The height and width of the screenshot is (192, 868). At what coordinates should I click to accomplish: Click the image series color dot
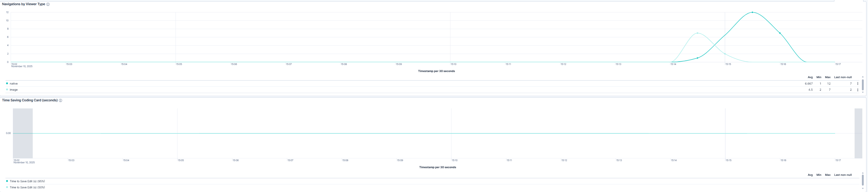coord(7,90)
